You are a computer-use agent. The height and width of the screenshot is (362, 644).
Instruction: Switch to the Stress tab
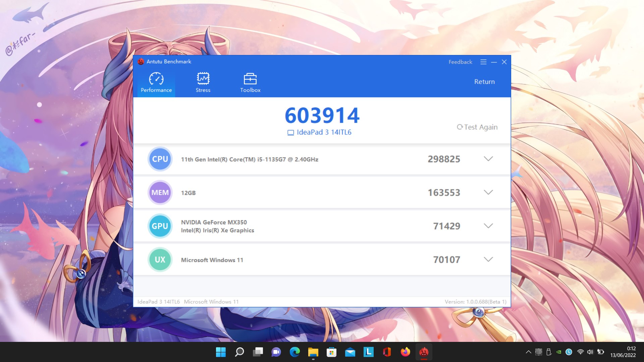(203, 82)
